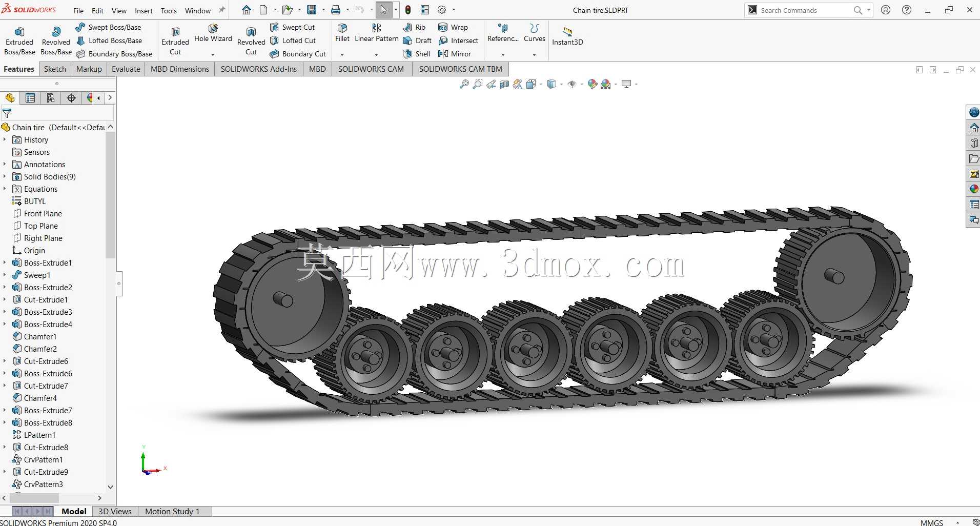Screen dimensions: 980x526
Task: Click the Rebuild traffic light icon
Action: click(408, 10)
